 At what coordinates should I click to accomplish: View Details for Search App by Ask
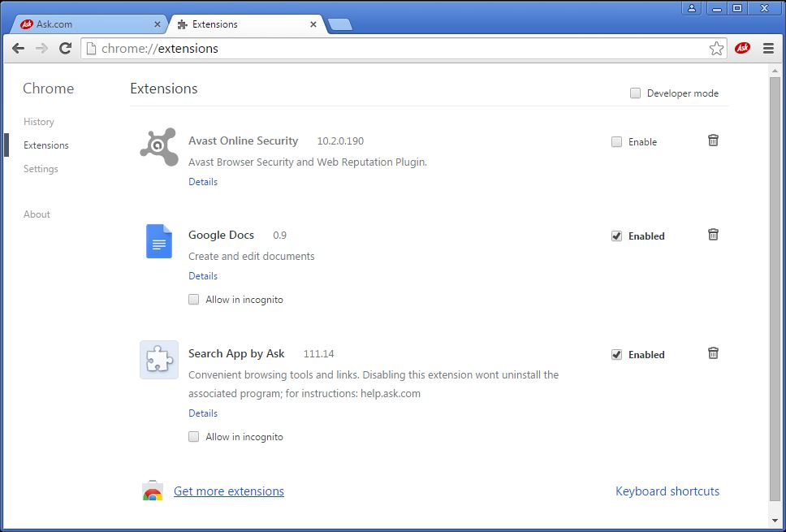[203, 413]
